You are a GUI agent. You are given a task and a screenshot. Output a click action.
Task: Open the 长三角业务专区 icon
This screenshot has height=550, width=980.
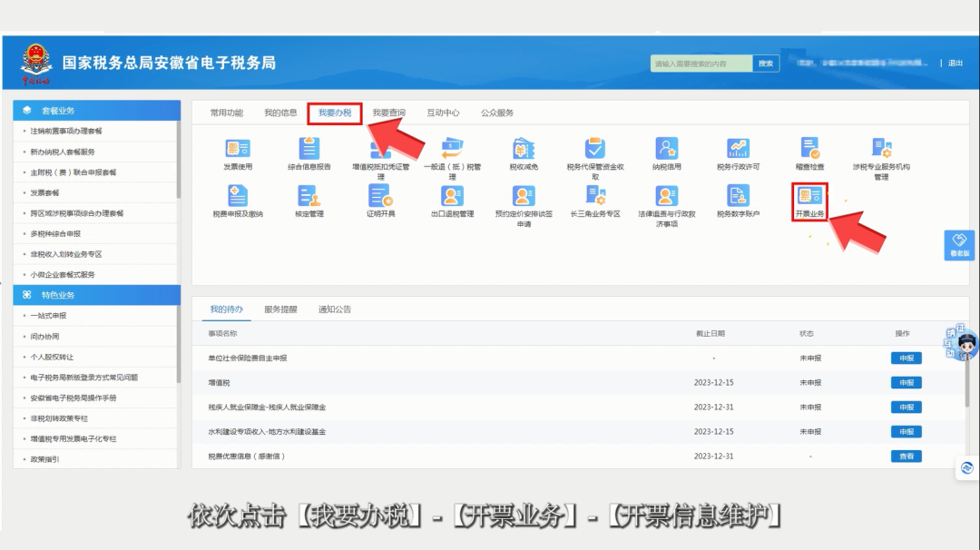595,196
